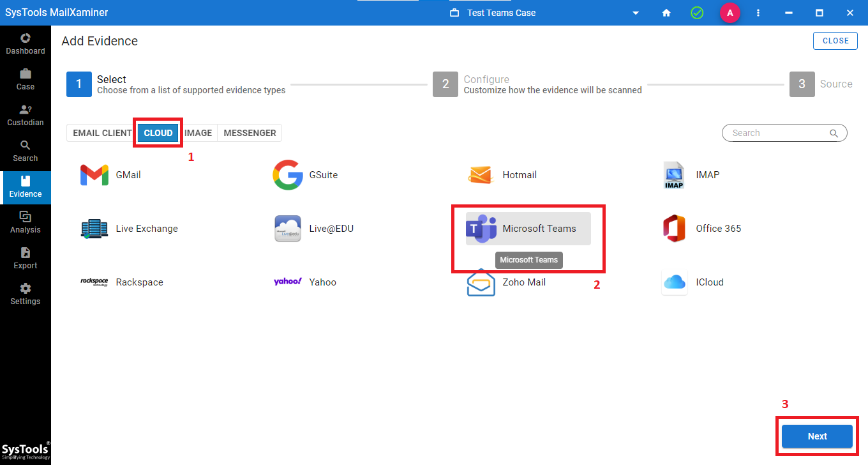Choose Zoho Mail evidence type
Image resolution: width=868 pixels, height=465 pixels.
pyautogui.click(x=506, y=282)
